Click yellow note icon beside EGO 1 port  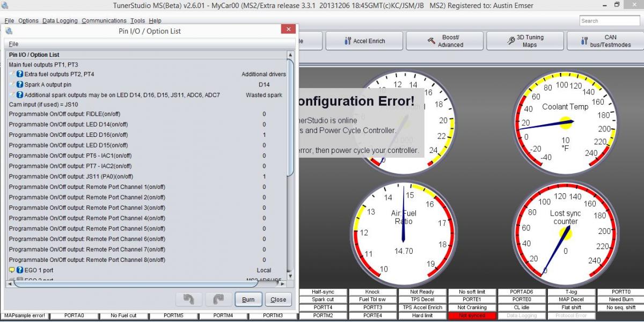tap(12, 270)
